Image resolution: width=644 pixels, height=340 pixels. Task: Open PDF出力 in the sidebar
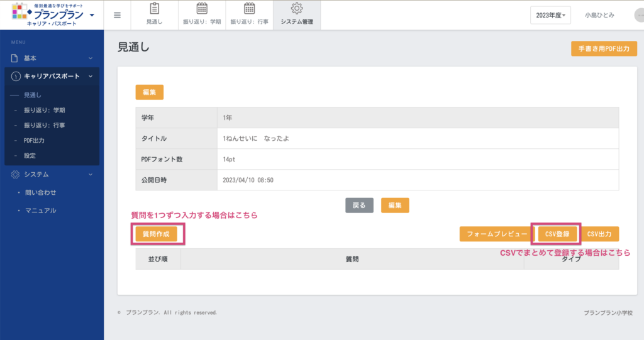(x=34, y=140)
